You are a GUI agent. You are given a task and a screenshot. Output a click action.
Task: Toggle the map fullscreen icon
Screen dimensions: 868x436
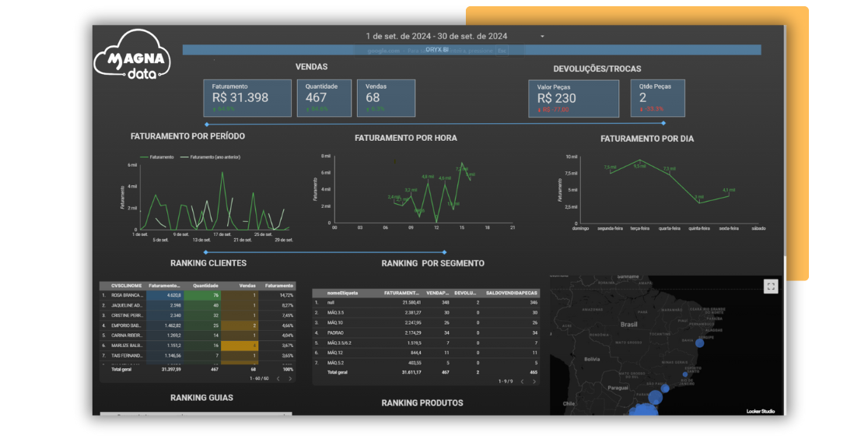point(770,287)
